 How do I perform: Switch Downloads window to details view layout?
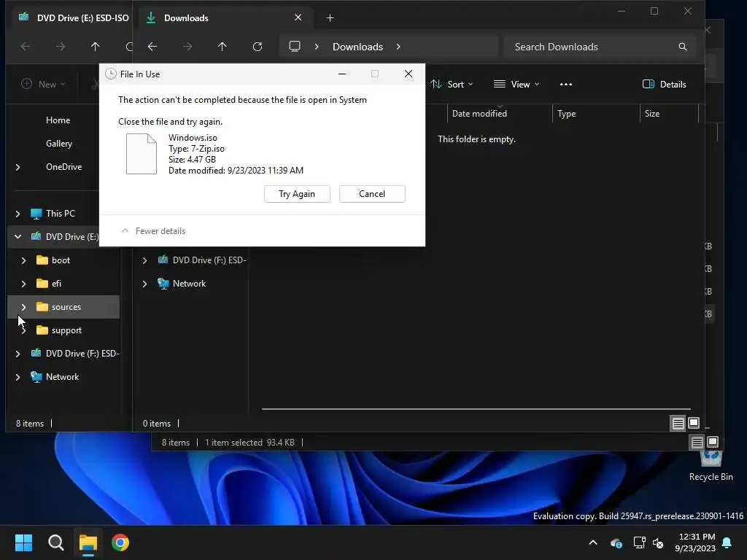[x=678, y=423]
